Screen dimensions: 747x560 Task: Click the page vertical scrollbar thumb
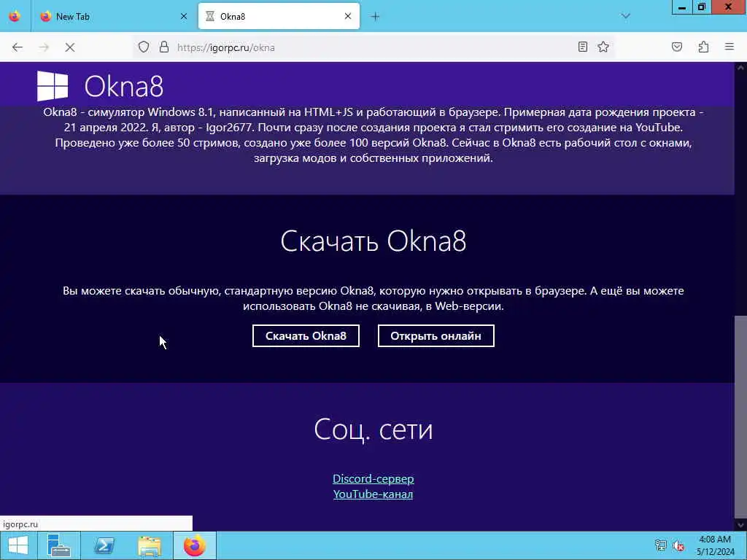click(x=740, y=418)
